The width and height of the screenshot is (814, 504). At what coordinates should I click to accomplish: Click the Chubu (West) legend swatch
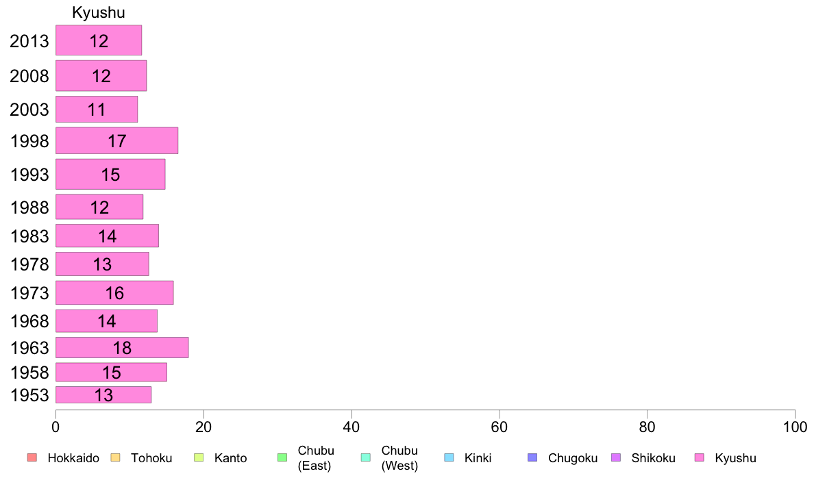(366, 457)
